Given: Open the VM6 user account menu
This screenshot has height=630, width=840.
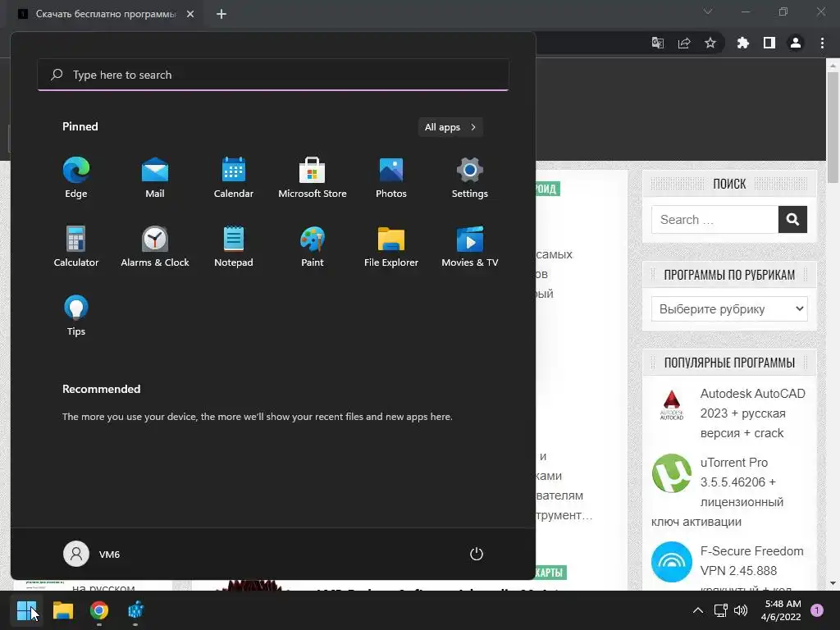Looking at the screenshot, I should 92,554.
